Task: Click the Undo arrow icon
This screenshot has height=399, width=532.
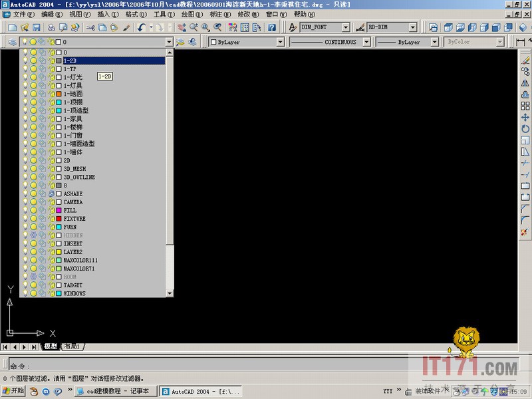Action: [141, 27]
